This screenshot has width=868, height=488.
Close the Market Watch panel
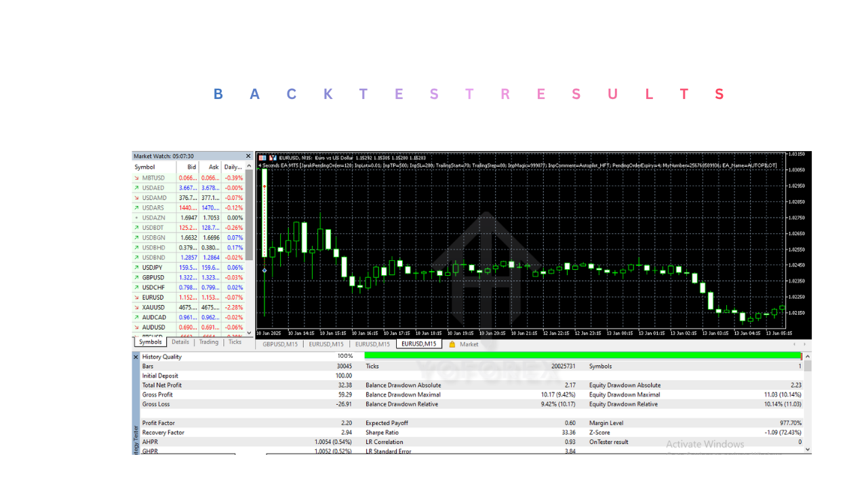247,155
